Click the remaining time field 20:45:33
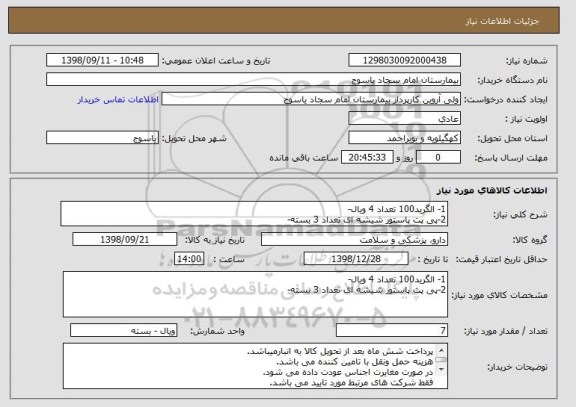Viewport: 576px width, 407px height. (367, 157)
